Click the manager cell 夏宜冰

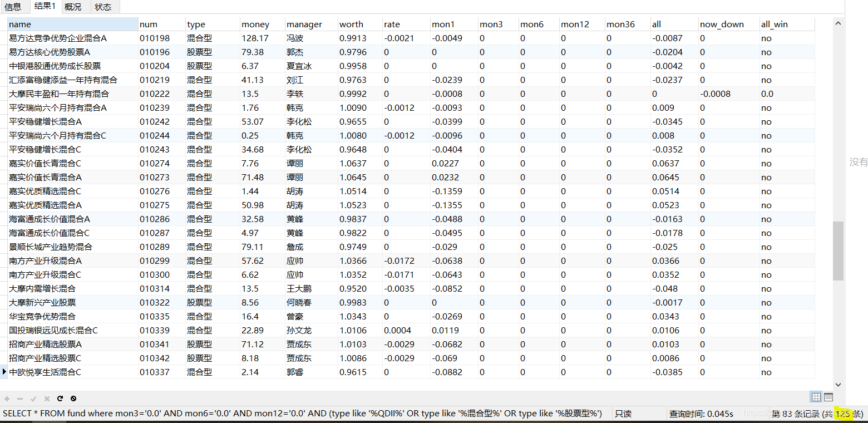(311, 66)
